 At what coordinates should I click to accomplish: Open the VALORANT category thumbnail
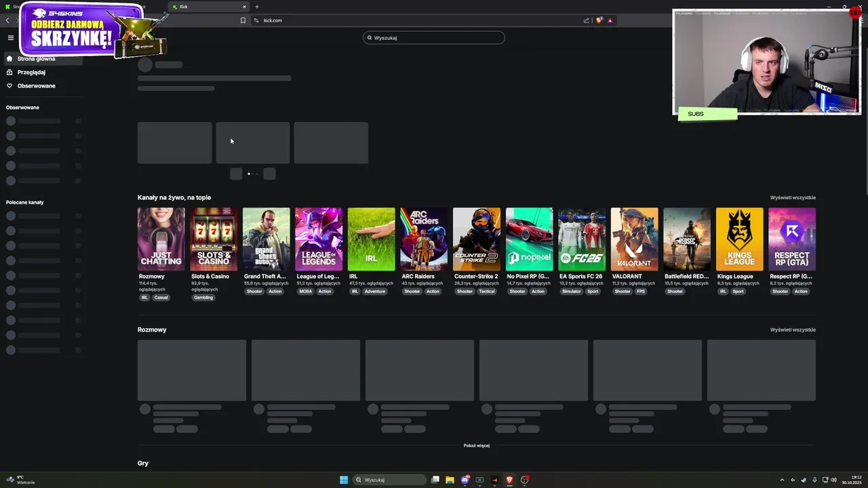[634, 239]
